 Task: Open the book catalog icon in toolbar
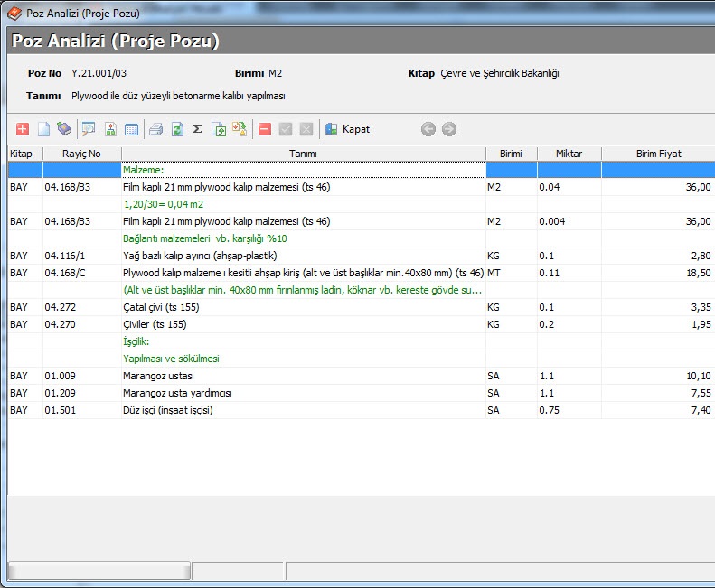click(64, 129)
